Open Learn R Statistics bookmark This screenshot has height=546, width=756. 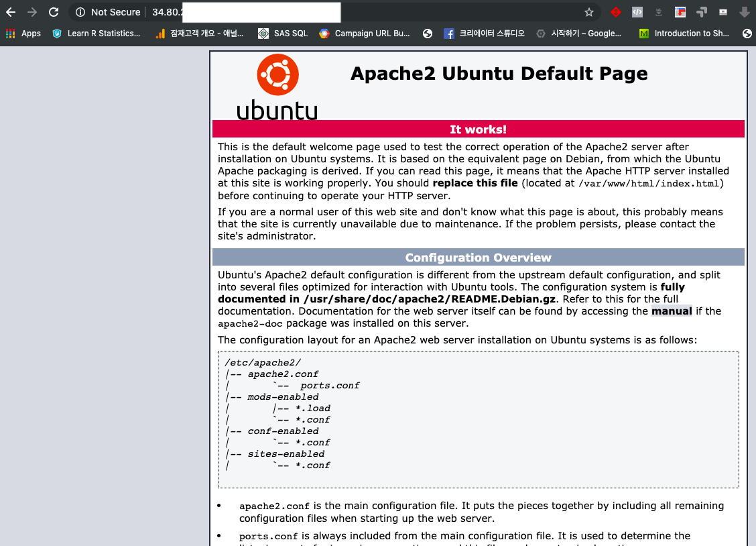click(x=97, y=34)
